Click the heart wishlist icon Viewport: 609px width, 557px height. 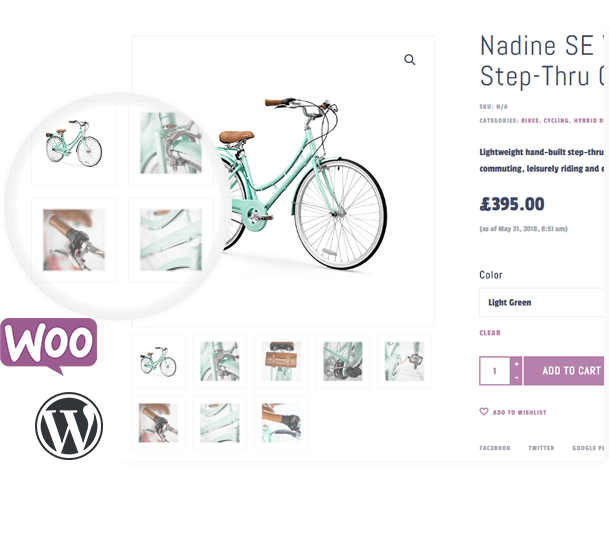coord(484,411)
